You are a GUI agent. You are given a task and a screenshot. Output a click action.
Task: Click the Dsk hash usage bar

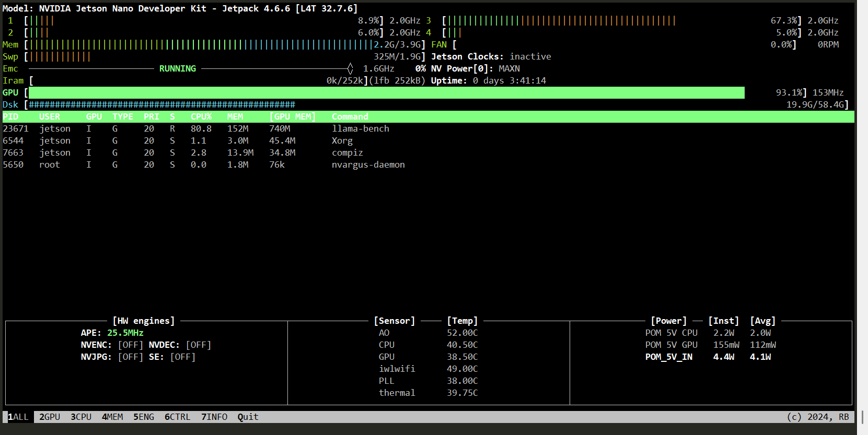click(x=162, y=105)
